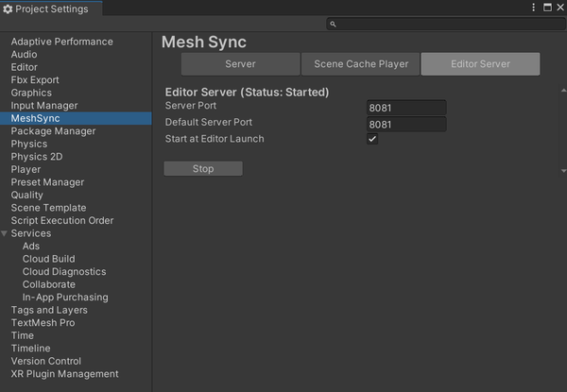Viewport: 567px width, 392px height.
Task: Select the Editor Server tab
Action: (x=480, y=64)
